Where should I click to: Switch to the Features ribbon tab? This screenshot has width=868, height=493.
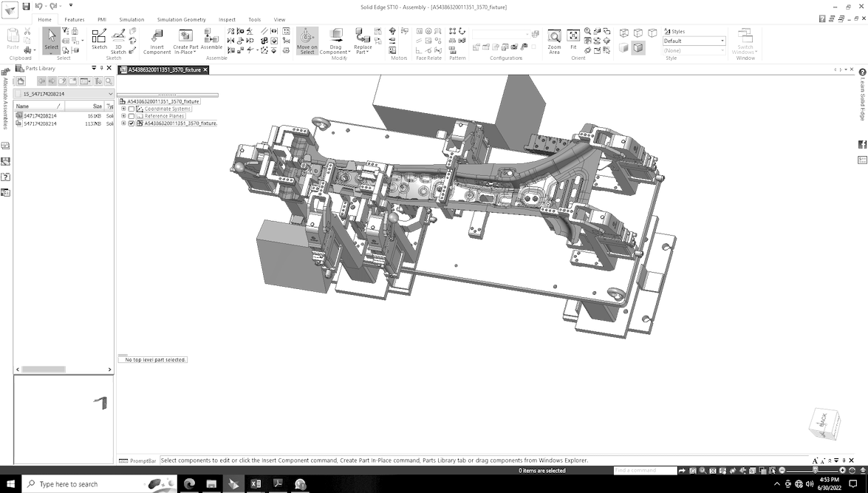coord(75,20)
